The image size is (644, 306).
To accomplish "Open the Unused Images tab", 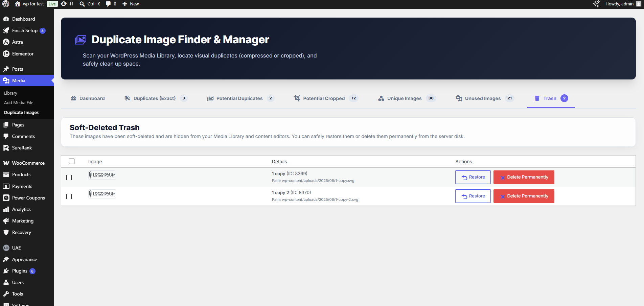I will click(485, 98).
